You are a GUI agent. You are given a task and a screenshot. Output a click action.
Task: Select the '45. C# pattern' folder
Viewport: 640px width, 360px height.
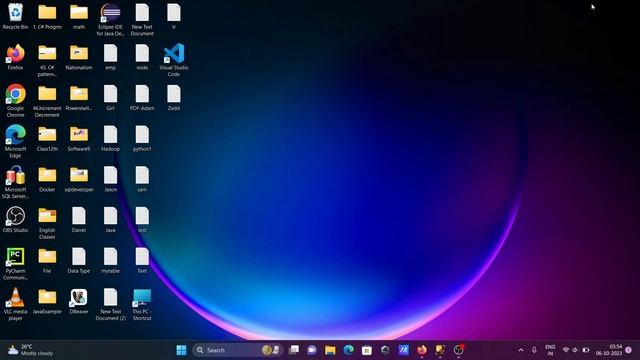tap(47, 60)
